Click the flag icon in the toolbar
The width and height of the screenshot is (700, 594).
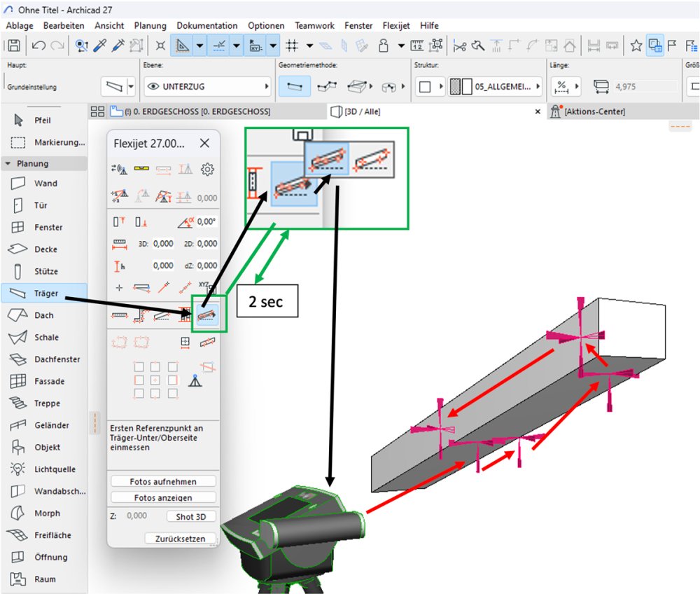(x=672, y=45)
